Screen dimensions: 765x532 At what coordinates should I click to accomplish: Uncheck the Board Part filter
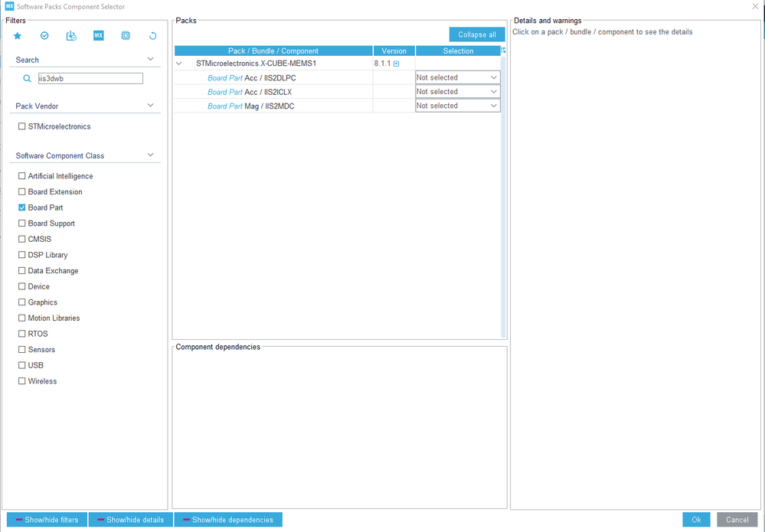(x=22, y=207)
